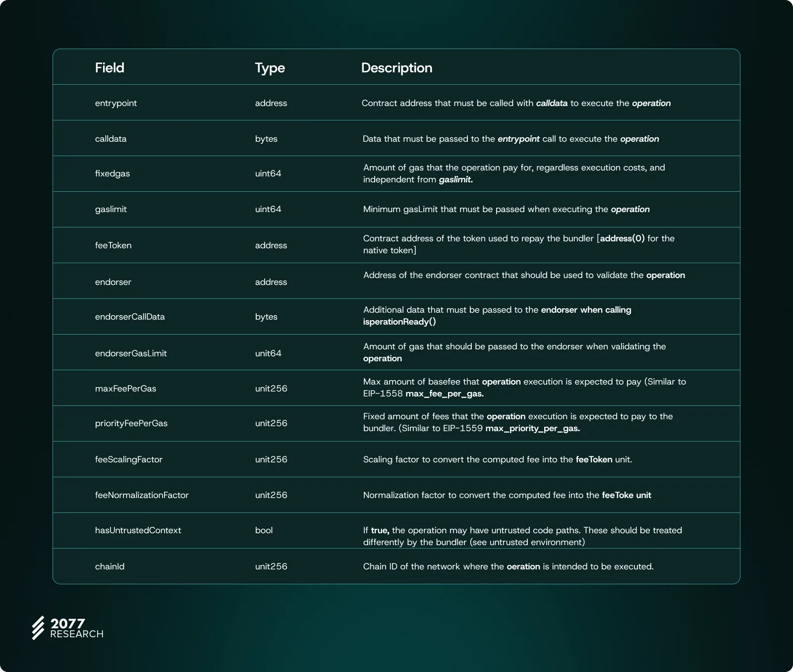Image resolution: width=793 pixels, height=672 pixels.
Task: Click the endorserGasLimit field cell
Action: [131, 353]
